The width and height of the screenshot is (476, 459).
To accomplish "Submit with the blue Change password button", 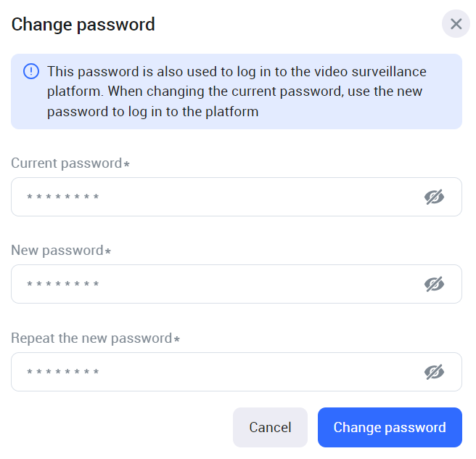I will point(390,427).
